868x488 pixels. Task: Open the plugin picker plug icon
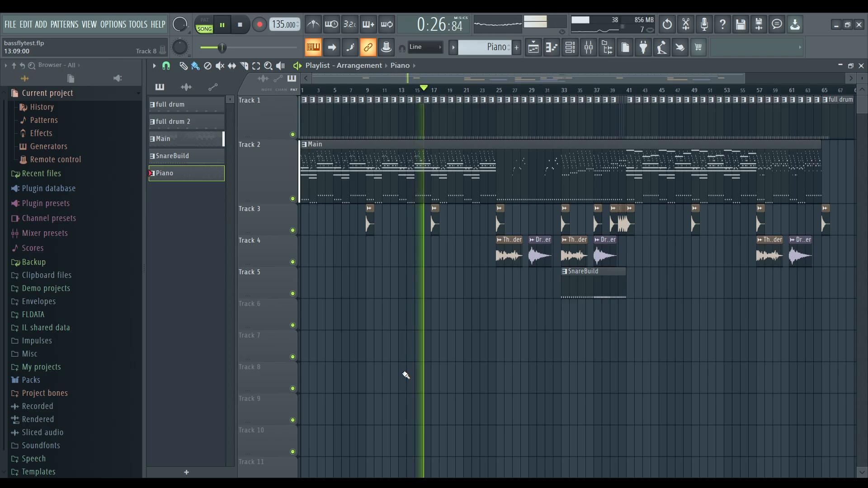click(643, 47)
